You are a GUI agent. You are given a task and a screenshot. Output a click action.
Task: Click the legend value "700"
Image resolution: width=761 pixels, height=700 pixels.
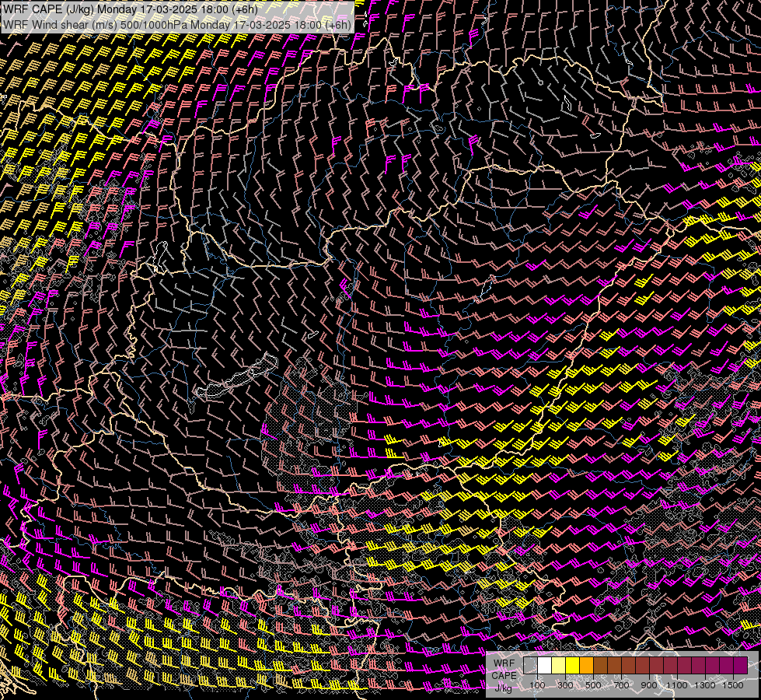click(x=621, y=685)
